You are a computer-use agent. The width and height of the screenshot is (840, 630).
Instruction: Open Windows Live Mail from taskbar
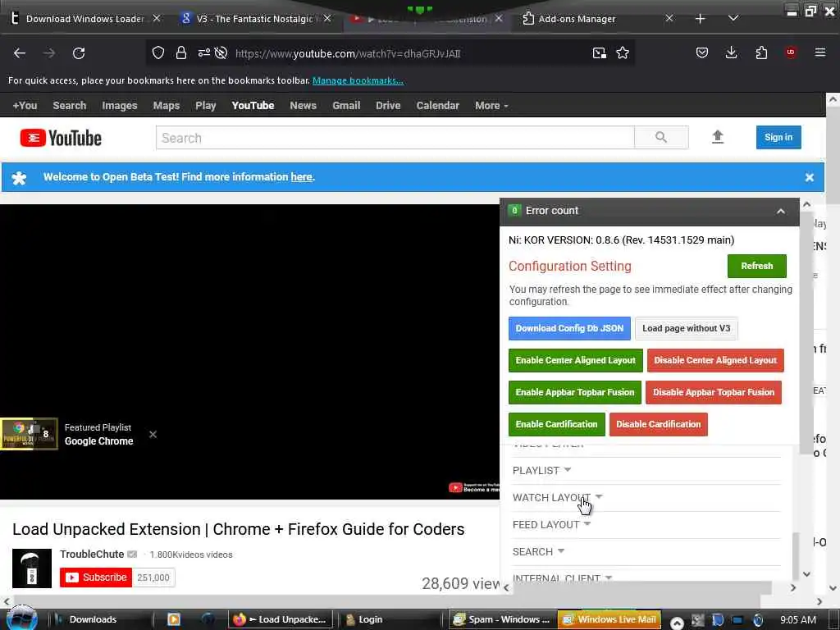click(x=609, y=619)
